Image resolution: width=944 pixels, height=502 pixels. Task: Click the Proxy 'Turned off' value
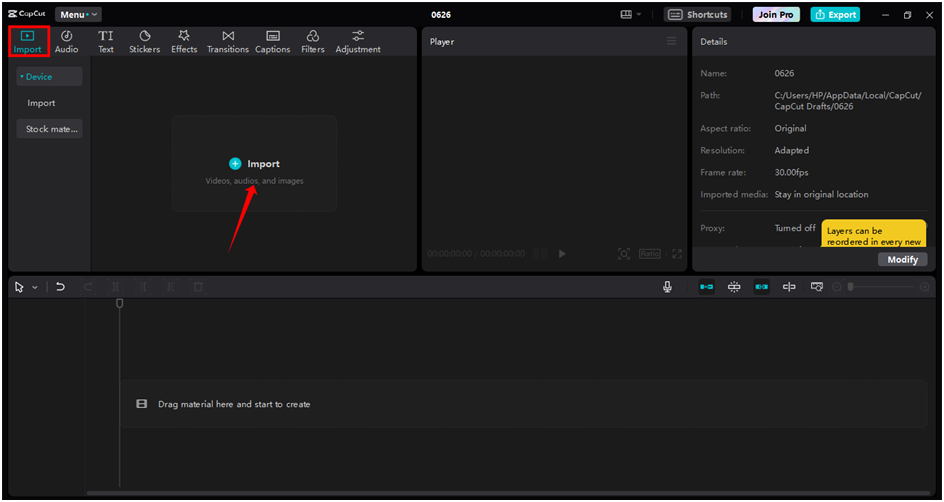795,228
